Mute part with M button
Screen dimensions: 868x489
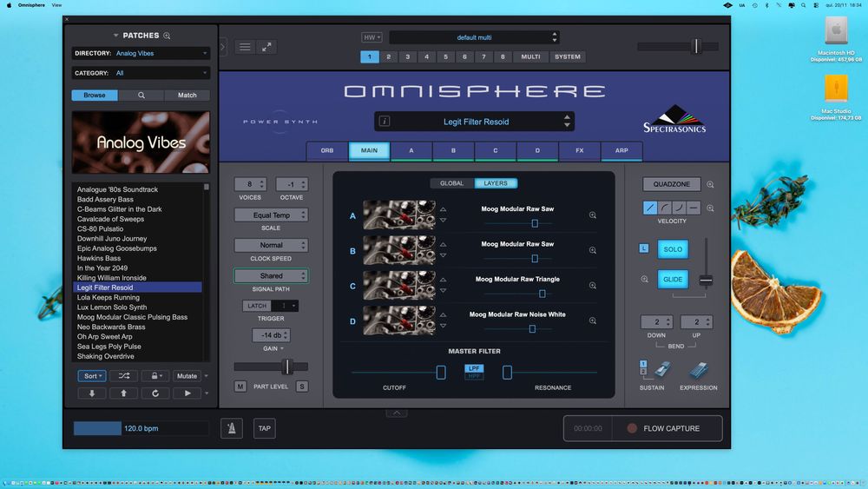(240, 387)
